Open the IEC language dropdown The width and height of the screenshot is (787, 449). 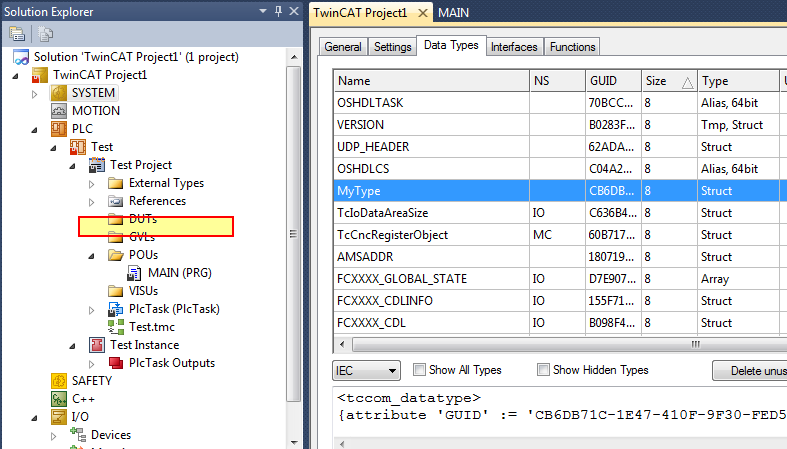(366, 371)
